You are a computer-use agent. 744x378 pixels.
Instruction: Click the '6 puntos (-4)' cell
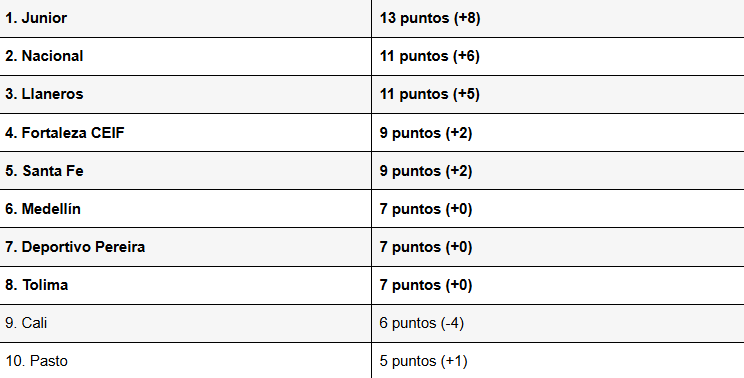pyautogui.click(x=558, y=323)
